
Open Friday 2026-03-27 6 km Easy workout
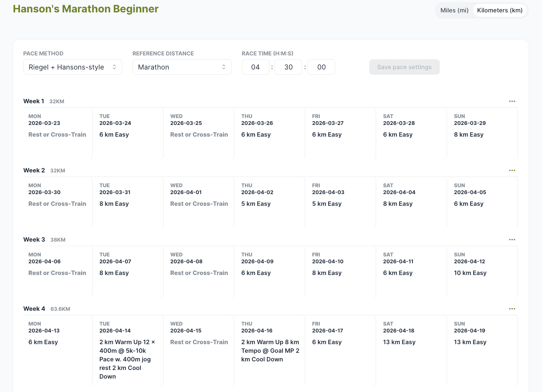point(341,134)
